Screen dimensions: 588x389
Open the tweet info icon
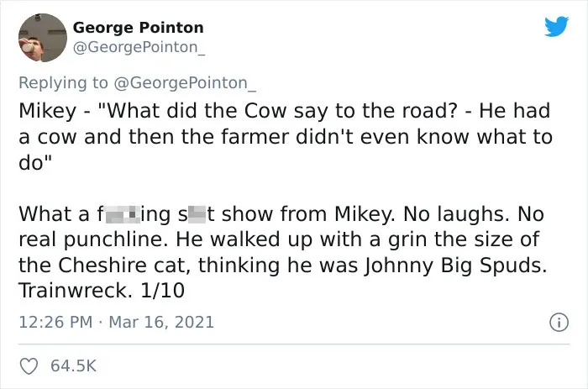(559, 323)
